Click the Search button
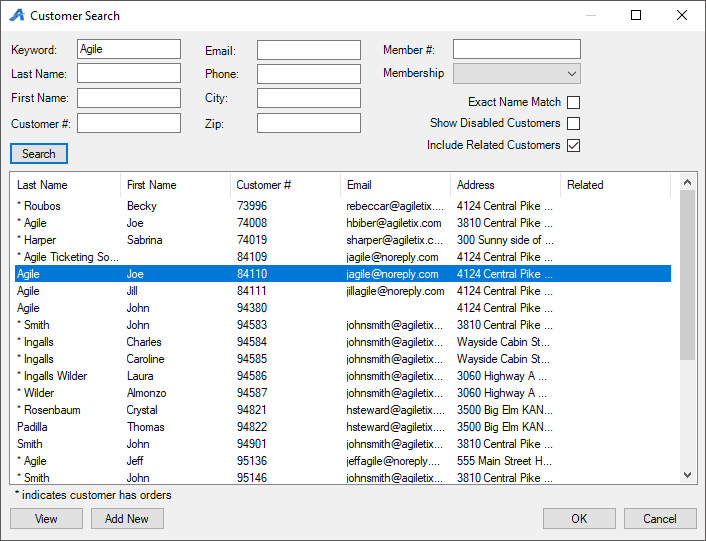Viewport: 706px width, 541px height. point(39,154)
